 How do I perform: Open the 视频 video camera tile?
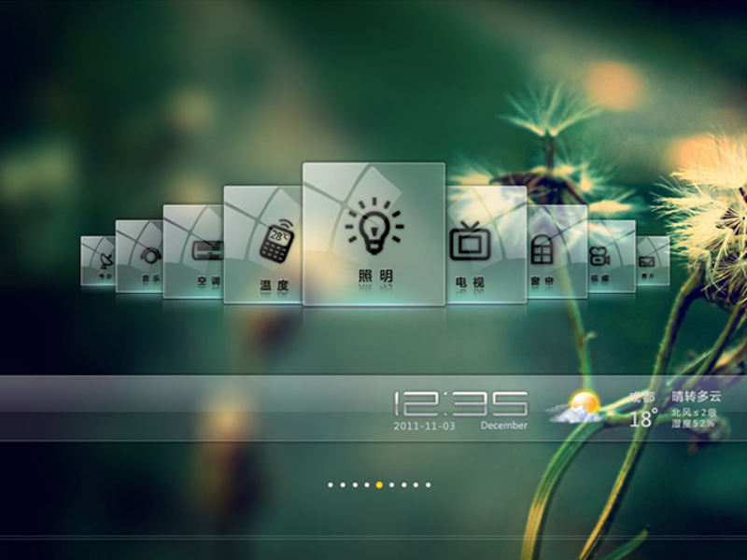click(612, 257)
